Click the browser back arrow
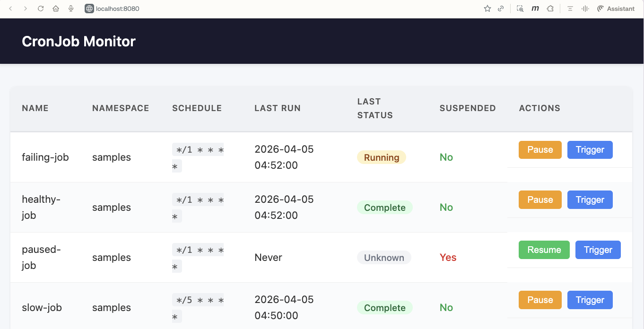 click(x=11, y=9)
